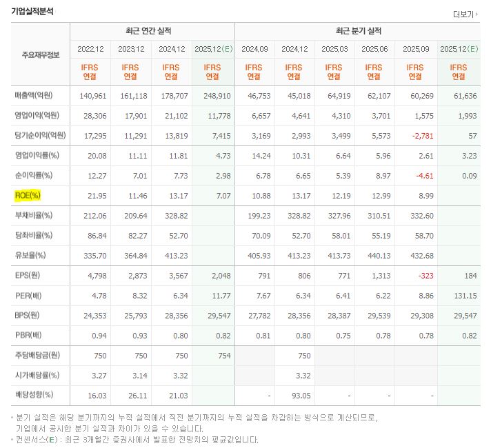This screenshot has width=491, height=448.
Task: Click the 순이익률(%) row label
Action: (x=34, y=175)
